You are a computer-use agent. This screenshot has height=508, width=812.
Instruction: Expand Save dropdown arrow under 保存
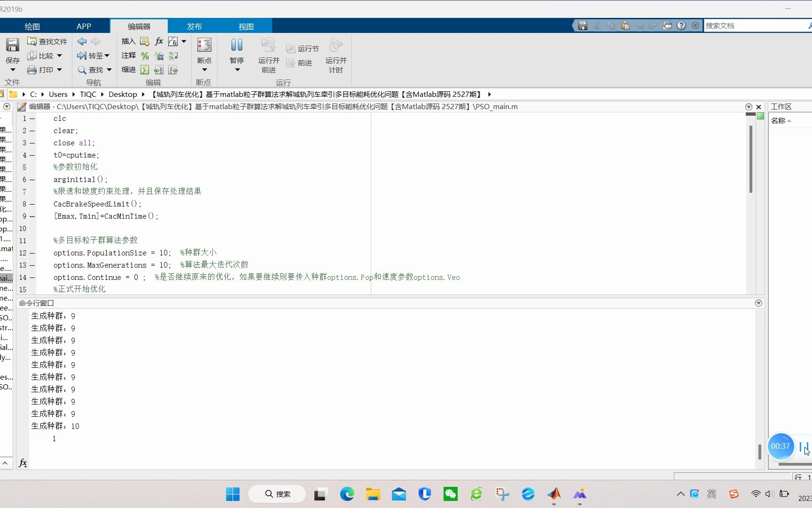coord(13,70)
